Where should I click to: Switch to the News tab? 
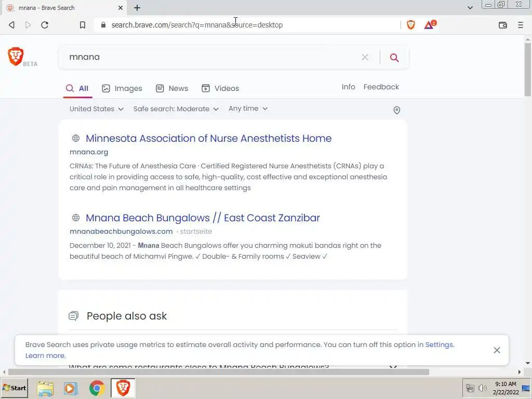point(171,88)
